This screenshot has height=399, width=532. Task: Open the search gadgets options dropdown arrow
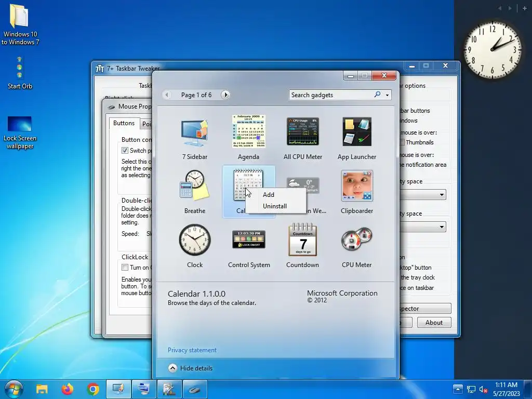click(x=387, y=96)
